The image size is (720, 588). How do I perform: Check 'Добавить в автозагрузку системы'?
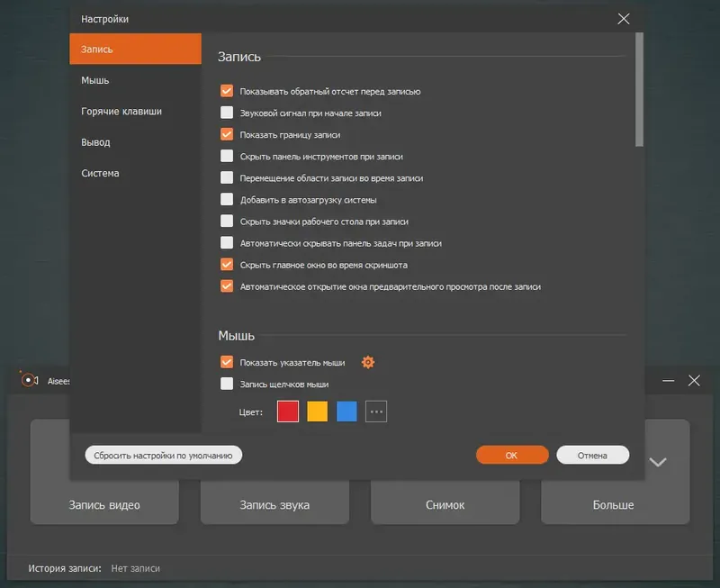[228, 199]
